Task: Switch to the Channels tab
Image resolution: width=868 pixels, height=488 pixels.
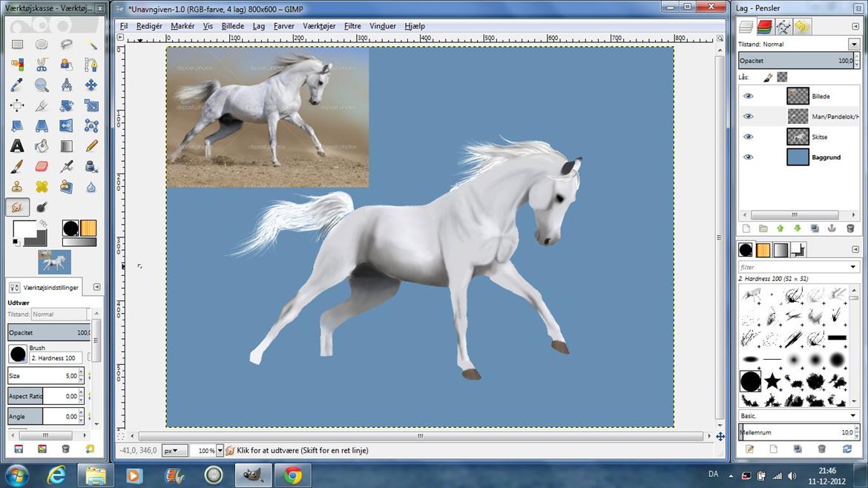Action: coord(765,27)
